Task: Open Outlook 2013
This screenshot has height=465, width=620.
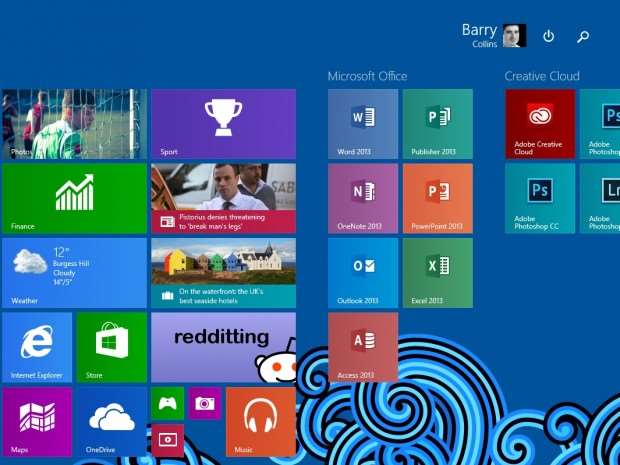Action: (363, 273)
